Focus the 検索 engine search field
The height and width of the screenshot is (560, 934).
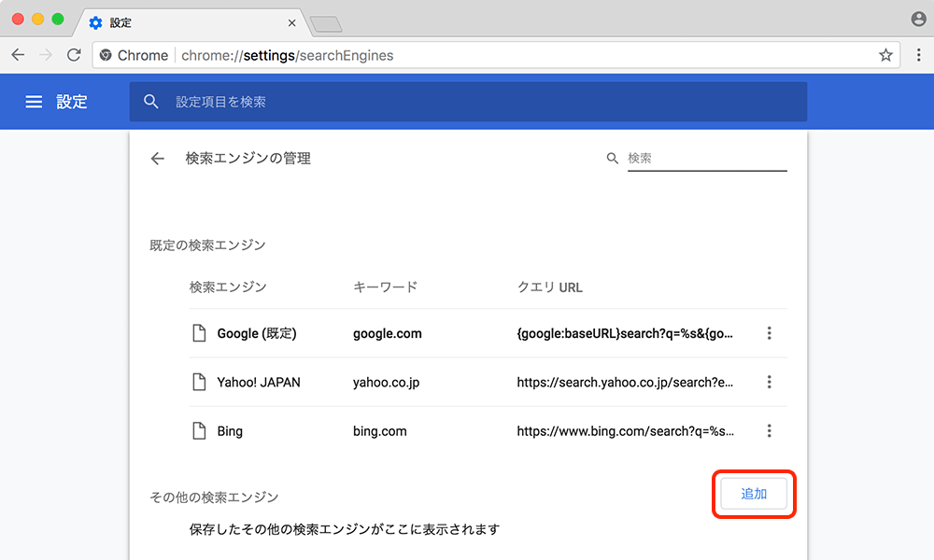[x=707, y=159]
